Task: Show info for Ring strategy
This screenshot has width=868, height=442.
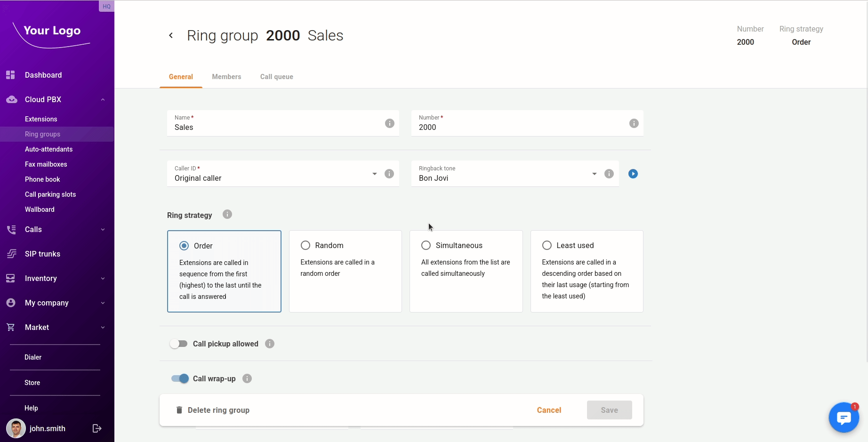Action: 227,215
